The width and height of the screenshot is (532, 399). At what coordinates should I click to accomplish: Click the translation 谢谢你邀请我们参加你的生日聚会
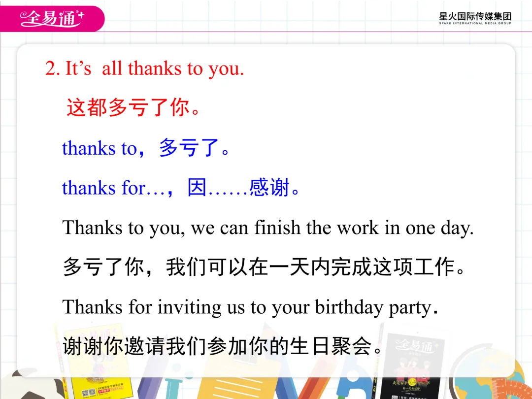click(223, 346)
